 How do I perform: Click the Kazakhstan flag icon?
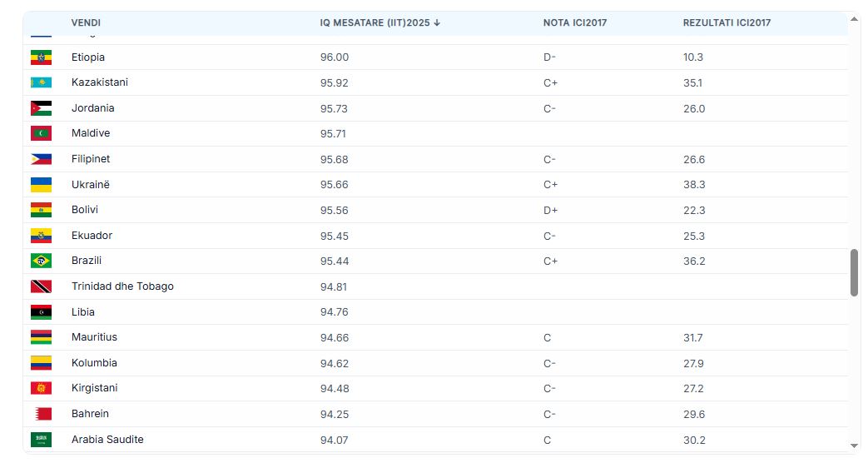[41, 82]
